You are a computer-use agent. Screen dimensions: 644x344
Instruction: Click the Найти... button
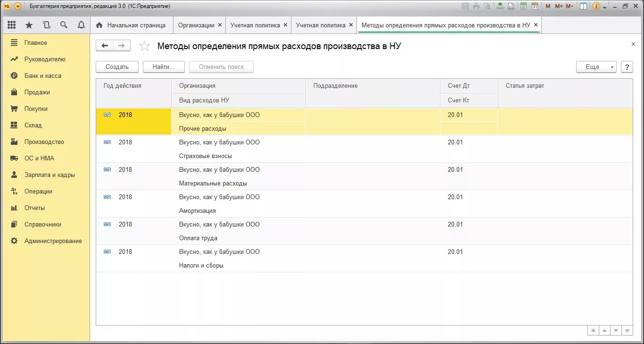(164, 67)
